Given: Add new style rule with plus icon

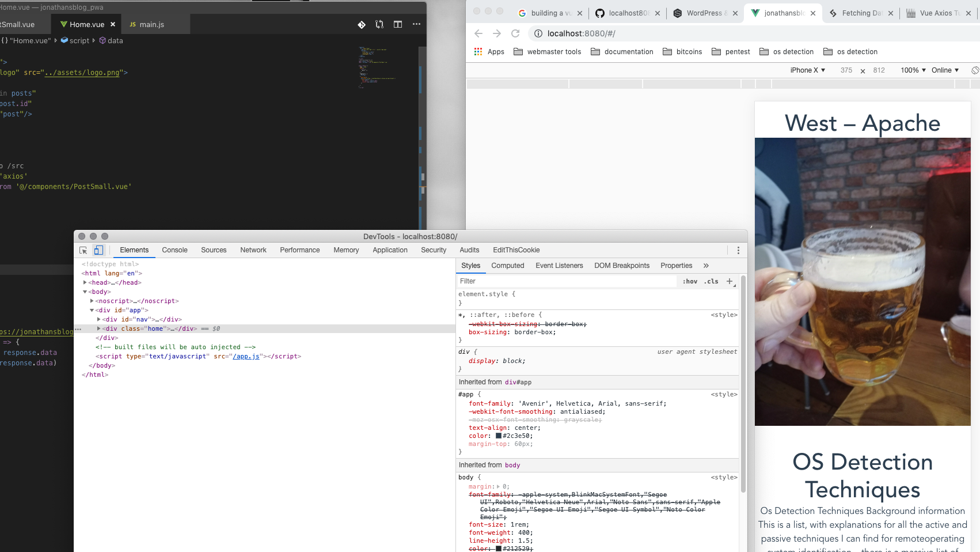Looking at the screenshot, I should pos(730,281).
